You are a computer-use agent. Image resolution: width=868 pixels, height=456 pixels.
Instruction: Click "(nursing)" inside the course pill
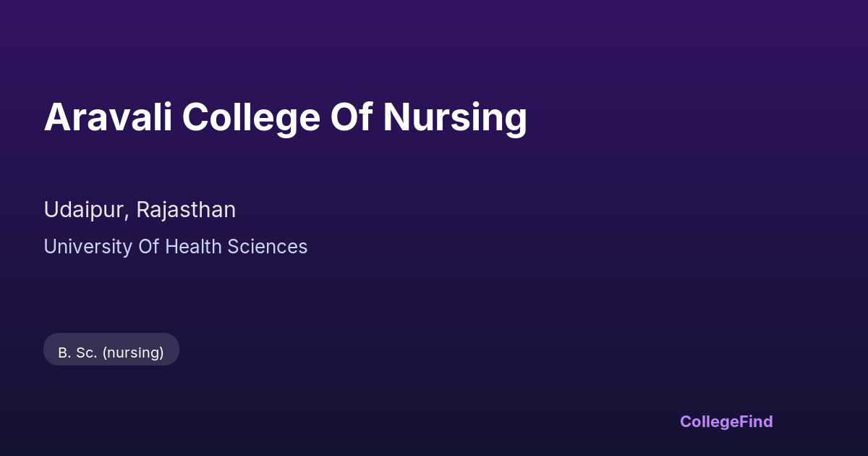coord(133,352)
